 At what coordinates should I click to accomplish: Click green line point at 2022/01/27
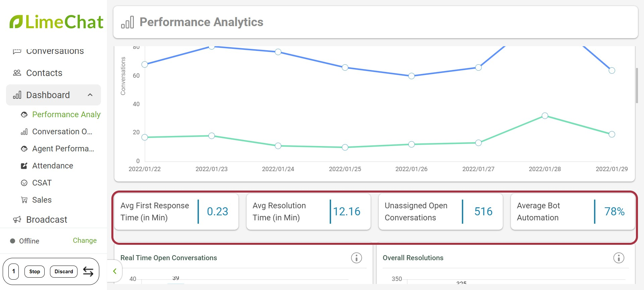tap(479, 143)
